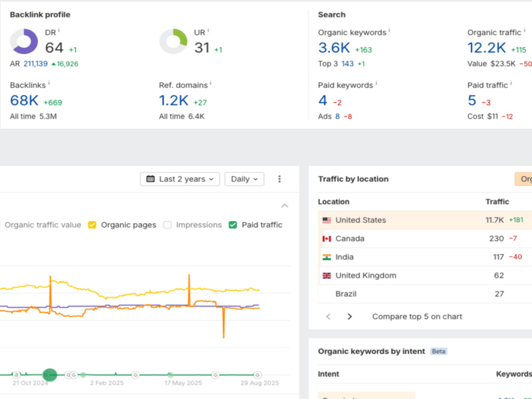
Task: Click the Intent column header
Action: tap(328, 374)
